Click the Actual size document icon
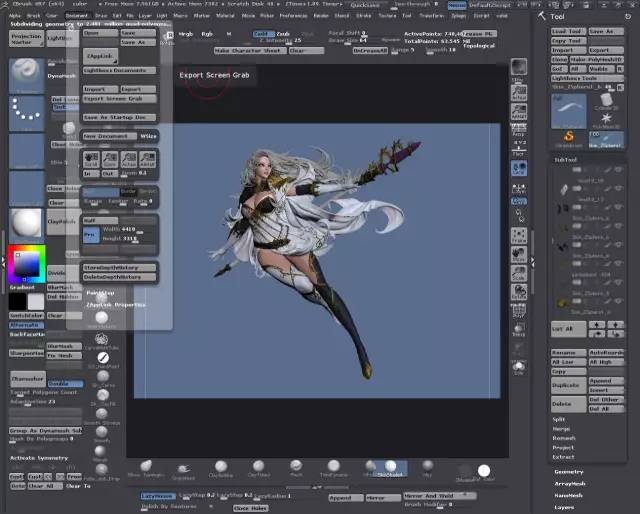Viewport: 640px width, 514px height. (128, 158)
